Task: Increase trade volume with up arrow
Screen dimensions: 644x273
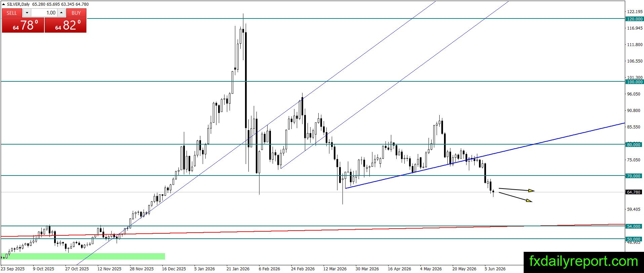Action: (62, 13)
